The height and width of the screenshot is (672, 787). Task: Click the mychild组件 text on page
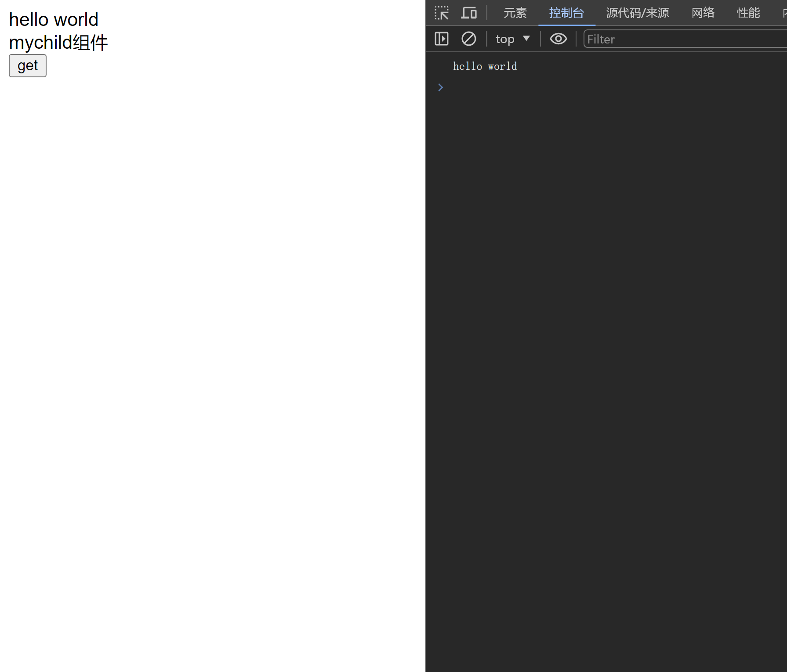tap(58, 43)
